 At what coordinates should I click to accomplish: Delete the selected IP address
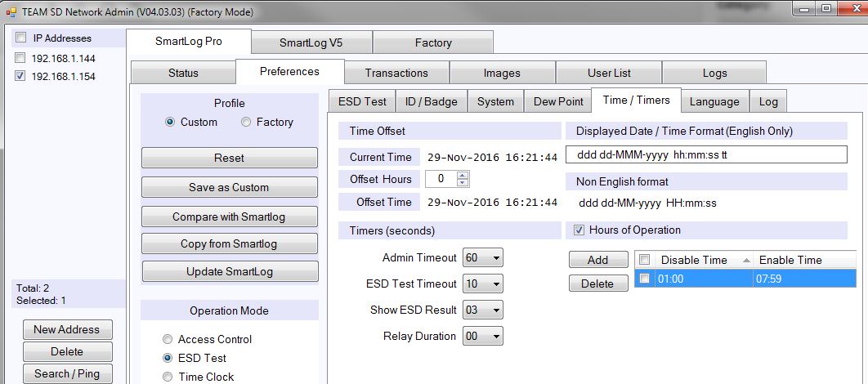tap(68, 351)
